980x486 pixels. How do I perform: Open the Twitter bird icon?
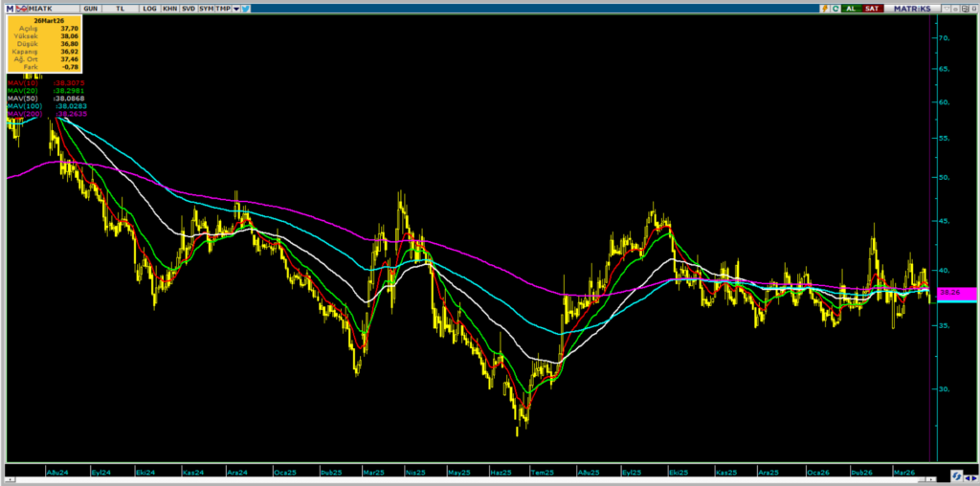[246, 9]
